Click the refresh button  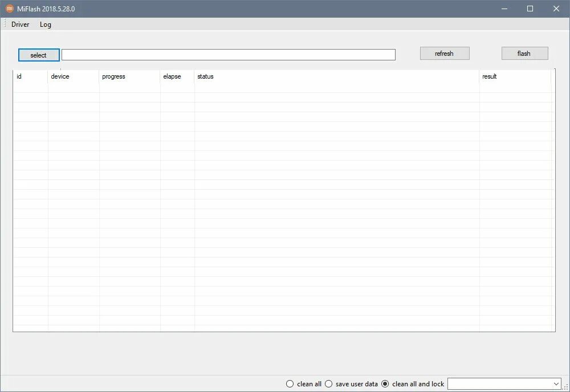[445, 54]
